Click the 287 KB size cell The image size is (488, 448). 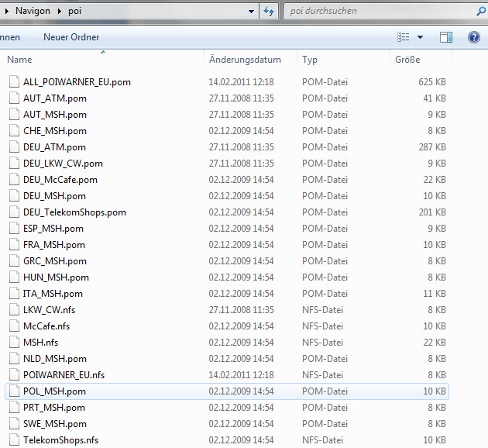click(432, 147)
